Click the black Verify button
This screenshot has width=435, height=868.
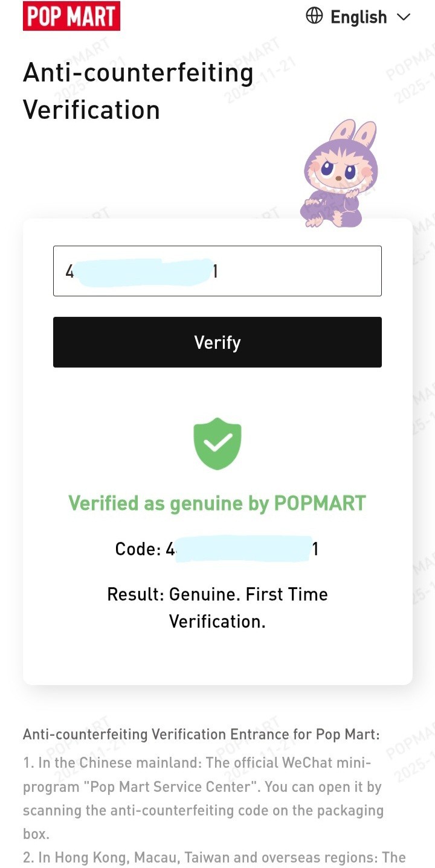point(217,342)
